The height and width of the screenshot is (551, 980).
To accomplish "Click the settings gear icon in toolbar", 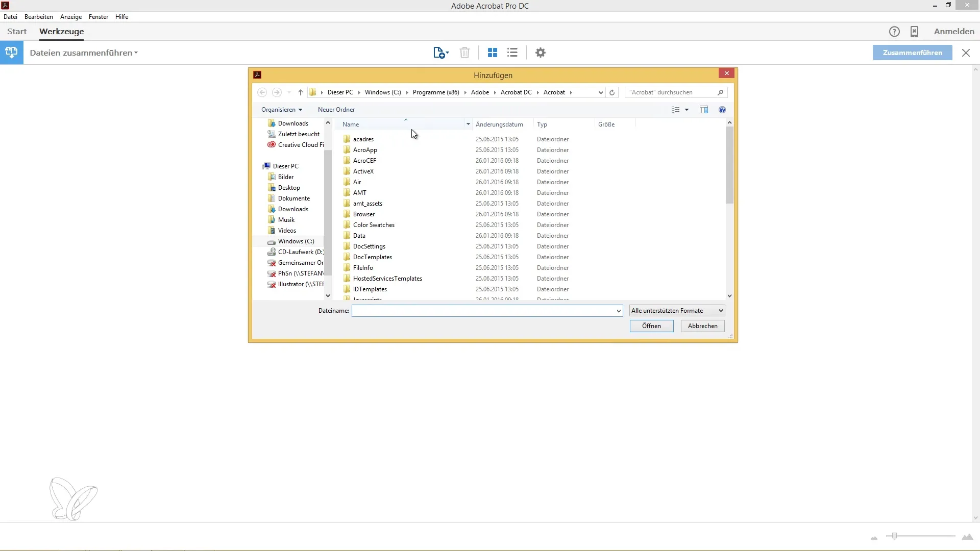I will (541, 53).
